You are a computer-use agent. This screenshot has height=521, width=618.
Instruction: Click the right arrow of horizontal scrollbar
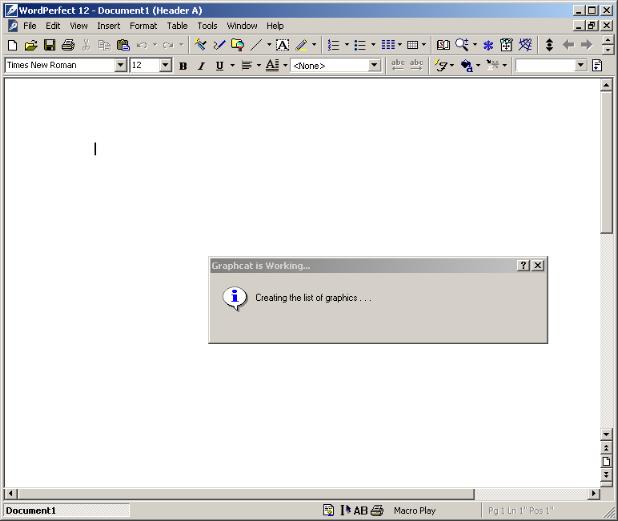click(x=594, y=493)
